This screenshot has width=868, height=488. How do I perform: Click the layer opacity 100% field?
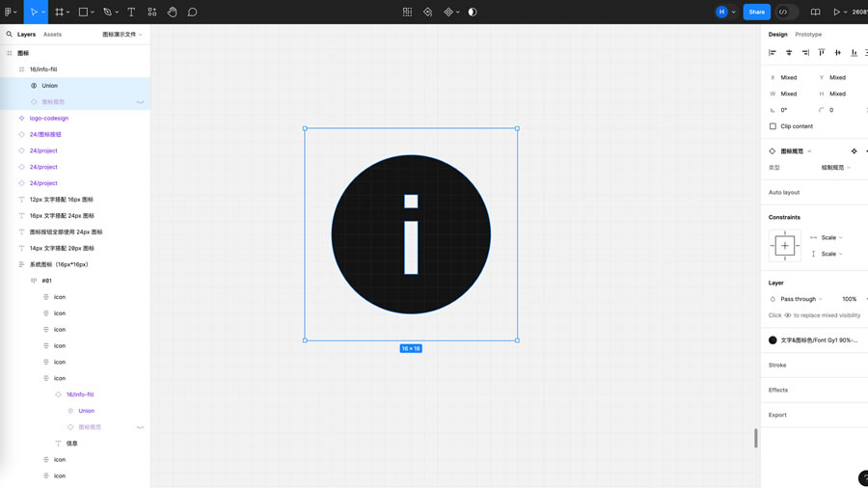click(849, 299)
